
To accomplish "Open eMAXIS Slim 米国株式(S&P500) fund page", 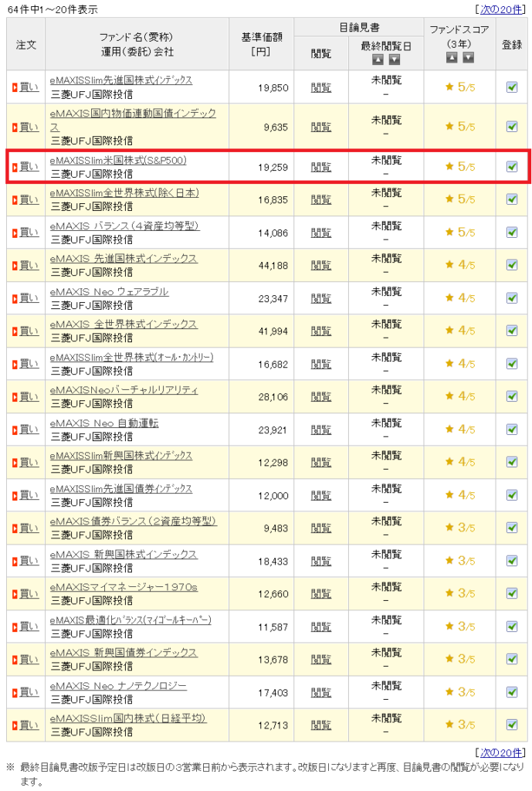I will [x=118, y=161].
